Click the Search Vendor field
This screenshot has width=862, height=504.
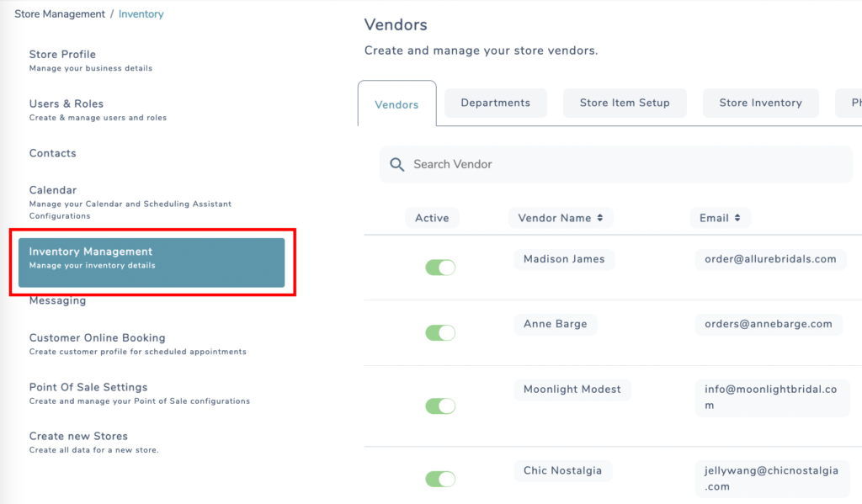coord(615,164)
